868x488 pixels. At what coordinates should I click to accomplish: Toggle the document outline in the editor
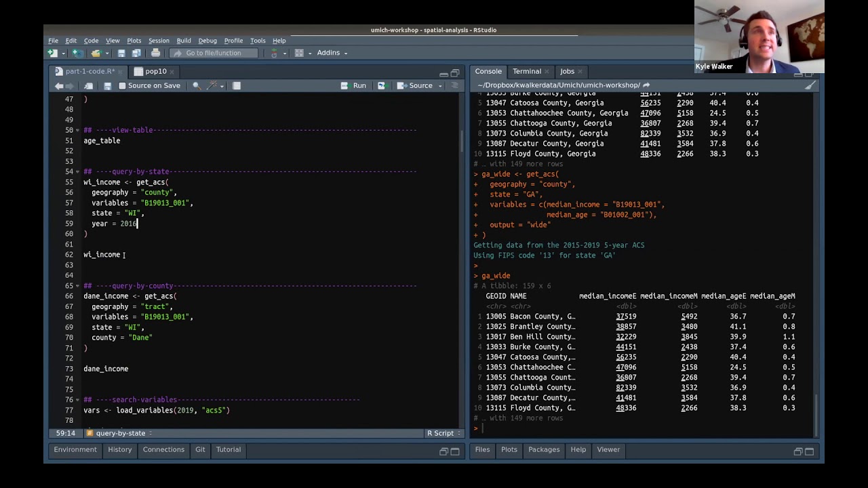455,86
